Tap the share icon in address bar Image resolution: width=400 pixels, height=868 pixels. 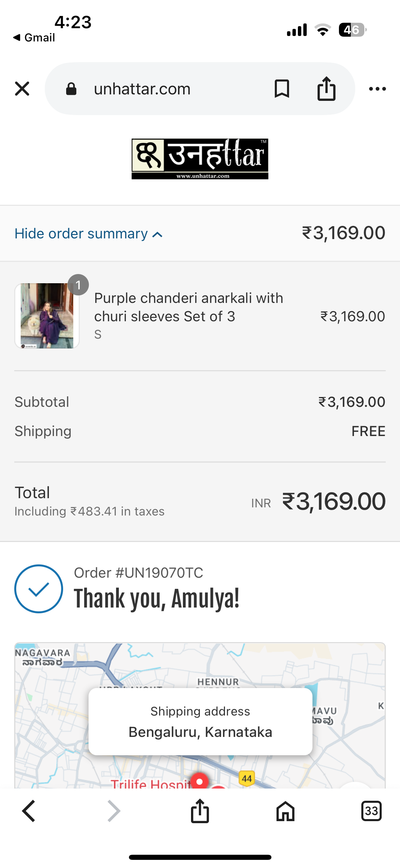[x=326, y=89]
